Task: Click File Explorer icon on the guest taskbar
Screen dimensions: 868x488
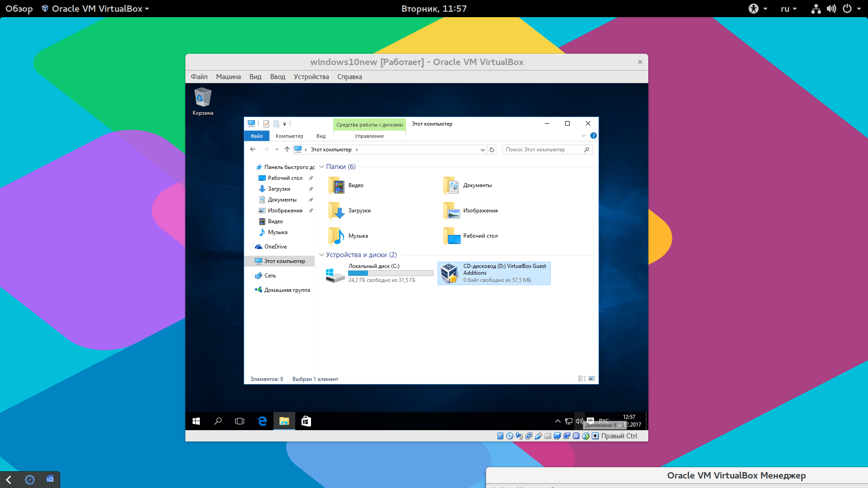Action: [x=284, y=421]
